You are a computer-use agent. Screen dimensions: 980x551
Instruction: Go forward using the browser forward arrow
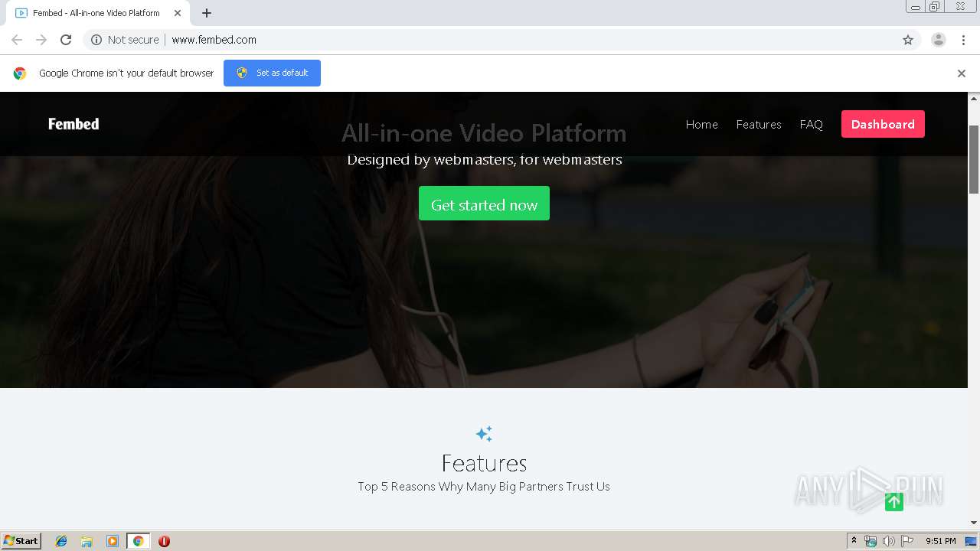click(x=41, y=40)
